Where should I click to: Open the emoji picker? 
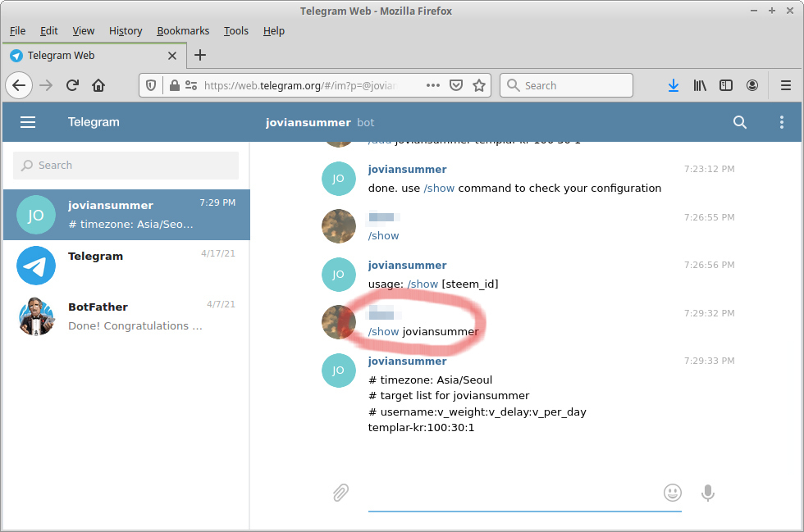[x=672, y=493]
